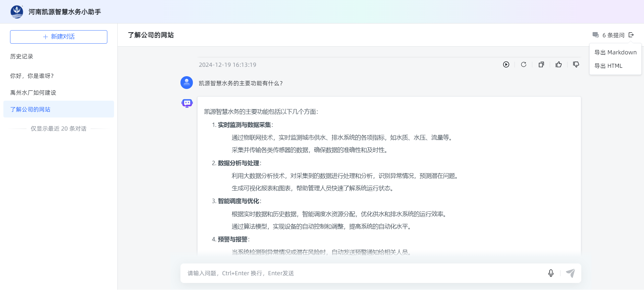The width and height of the screenshot is (644, 290).
Task: Click the question text 凯源智慧水务的主要功能有什么？
Action: click(x=241, y=83)
